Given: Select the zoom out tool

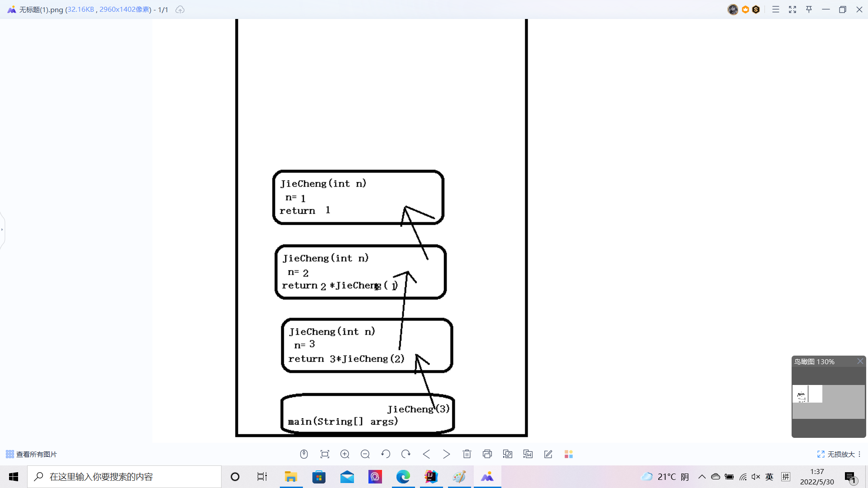Looking at the screenshot, I should click(x=365, y=454).
